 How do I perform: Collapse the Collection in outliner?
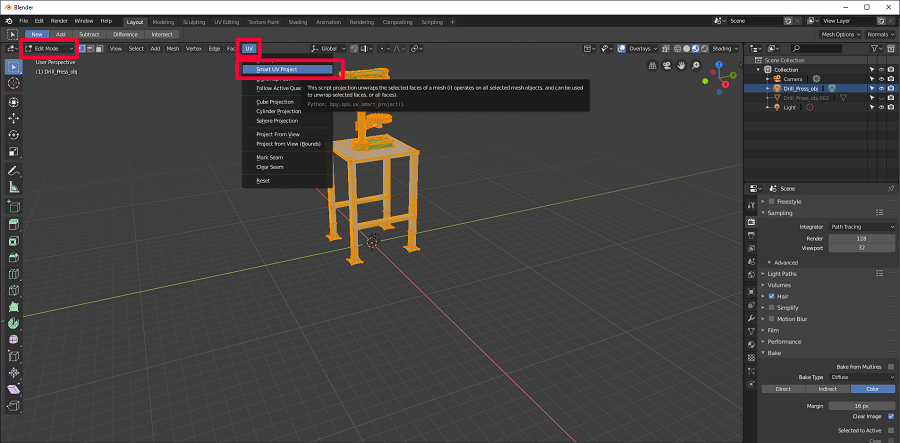tap(759, 69)
